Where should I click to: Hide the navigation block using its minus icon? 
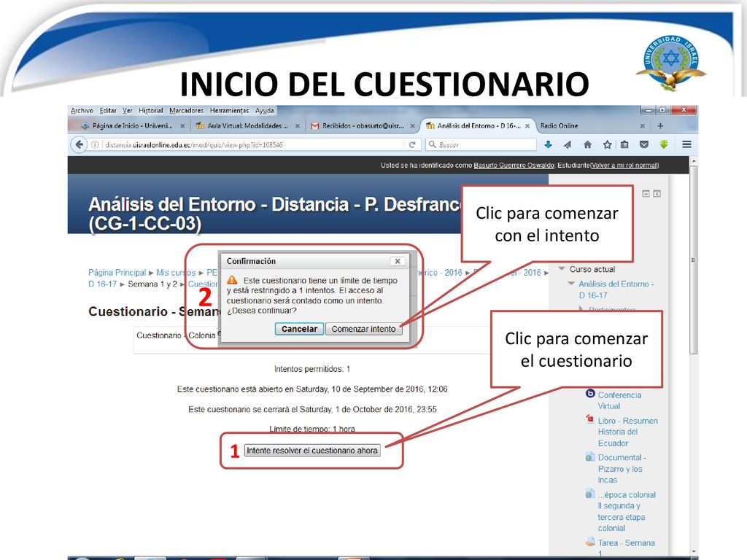tap(646, 194)
